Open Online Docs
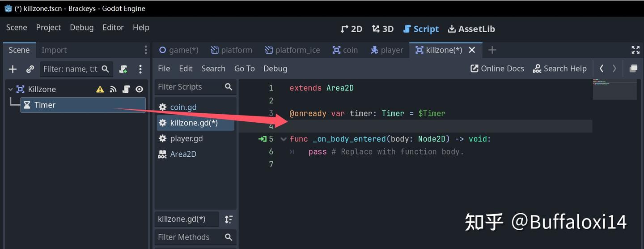Viewport: 644px width, 249px height. 497,69
